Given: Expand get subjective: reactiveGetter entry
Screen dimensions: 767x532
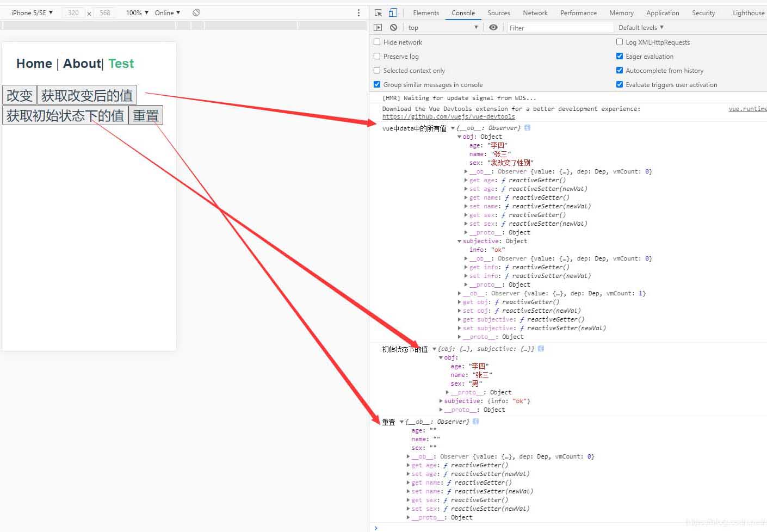Looking at the screenshot, I should [460, 319].
